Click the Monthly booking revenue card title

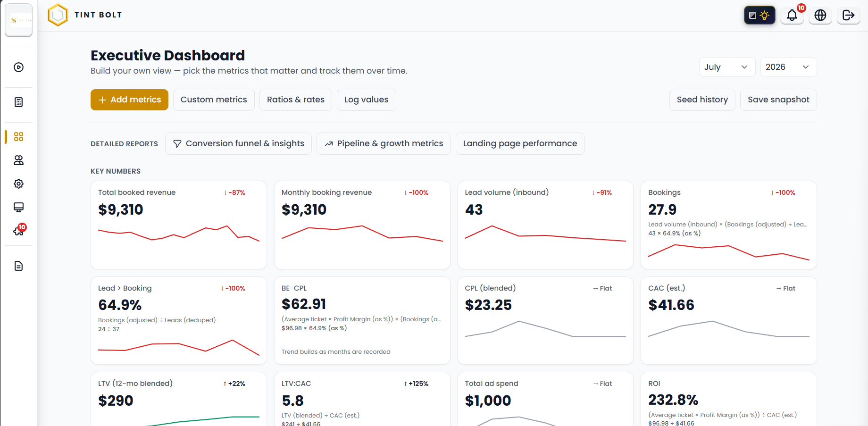click(x=326, y=192)
